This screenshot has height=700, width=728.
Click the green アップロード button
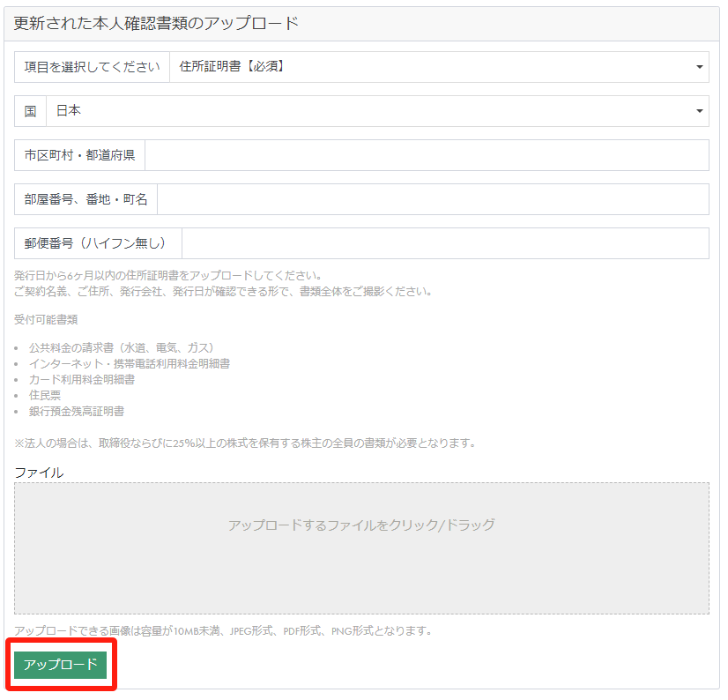[60, 665]
